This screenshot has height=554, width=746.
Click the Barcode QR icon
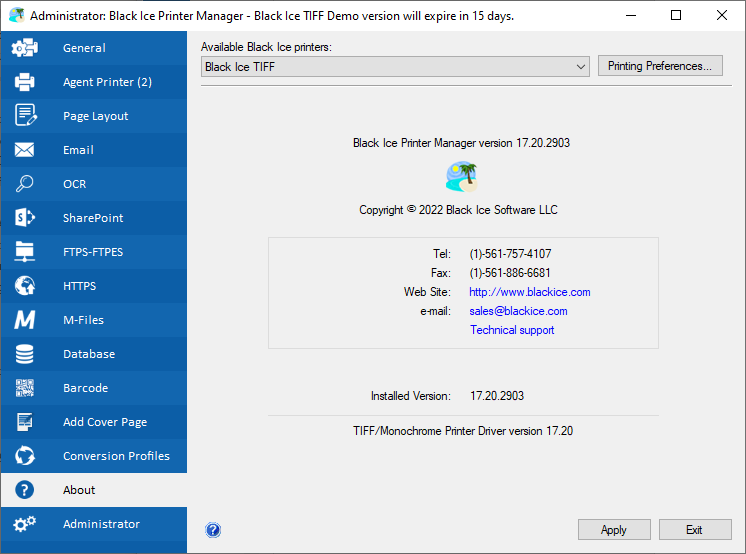point(25,388)
